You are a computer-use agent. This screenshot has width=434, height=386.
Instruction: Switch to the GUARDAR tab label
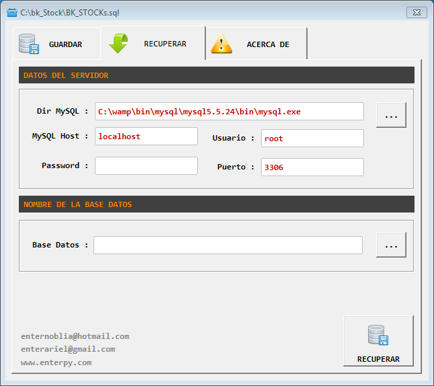tap(65, 44)
